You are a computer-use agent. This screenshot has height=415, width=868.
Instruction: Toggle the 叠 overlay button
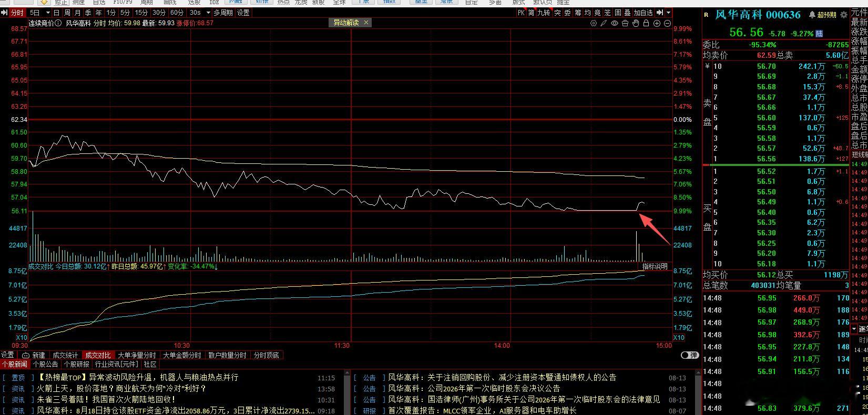pyautogui.click(x=628, y=13)
